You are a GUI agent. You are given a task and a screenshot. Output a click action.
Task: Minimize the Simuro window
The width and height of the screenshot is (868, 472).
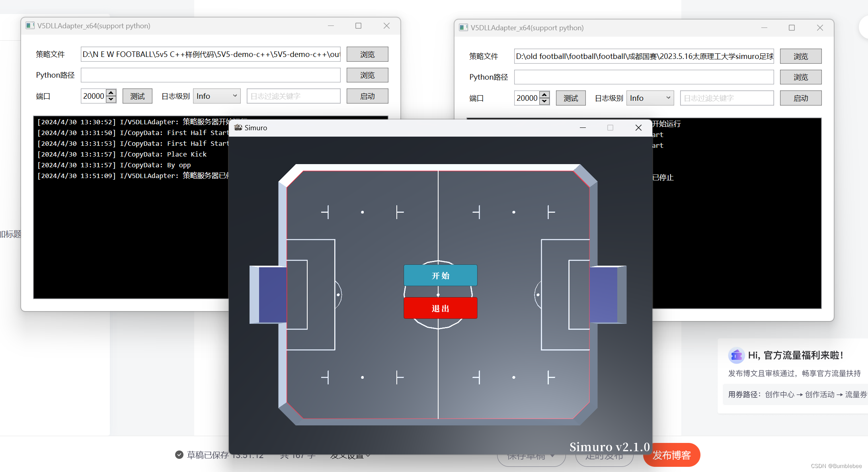[x=583, y=127]
